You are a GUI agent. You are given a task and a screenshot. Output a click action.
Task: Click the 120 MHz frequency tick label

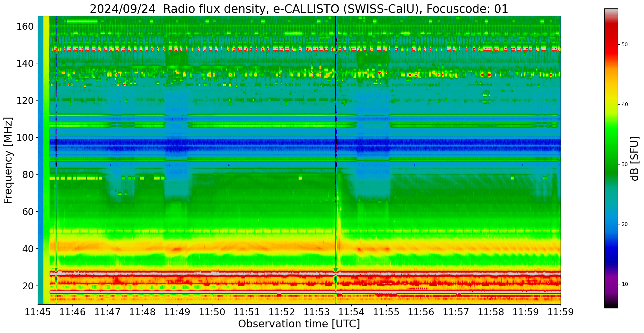pyautogui.click(x=25, y=100)
